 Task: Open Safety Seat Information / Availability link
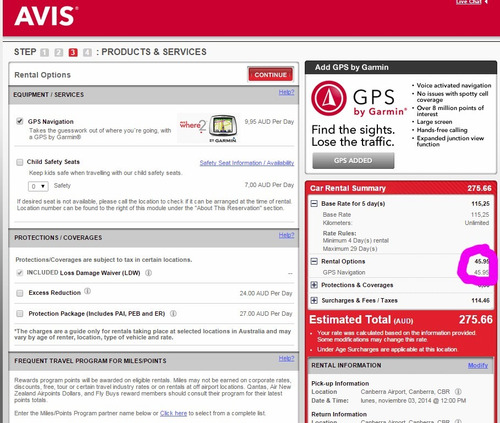coord(247,163)
